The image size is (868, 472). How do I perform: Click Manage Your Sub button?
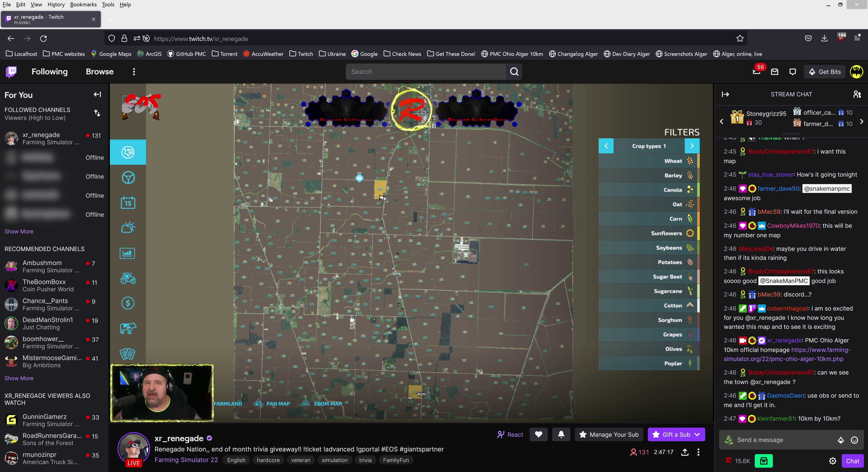609,435
